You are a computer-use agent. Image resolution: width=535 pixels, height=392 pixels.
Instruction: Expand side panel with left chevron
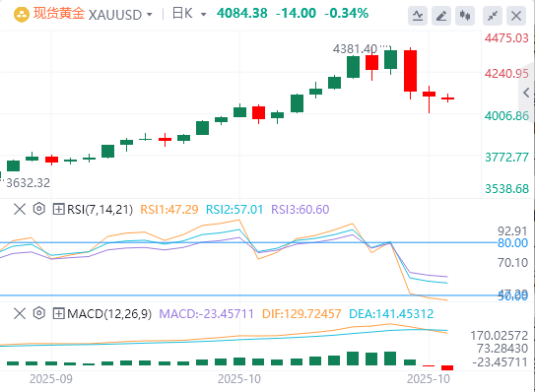click(526, 93)
